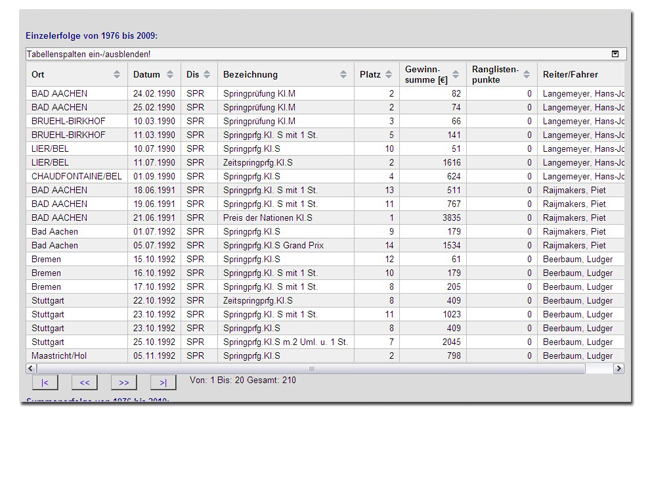Go to first page with |< button
The image size is (650, 504).
click(x=44, y=383)
